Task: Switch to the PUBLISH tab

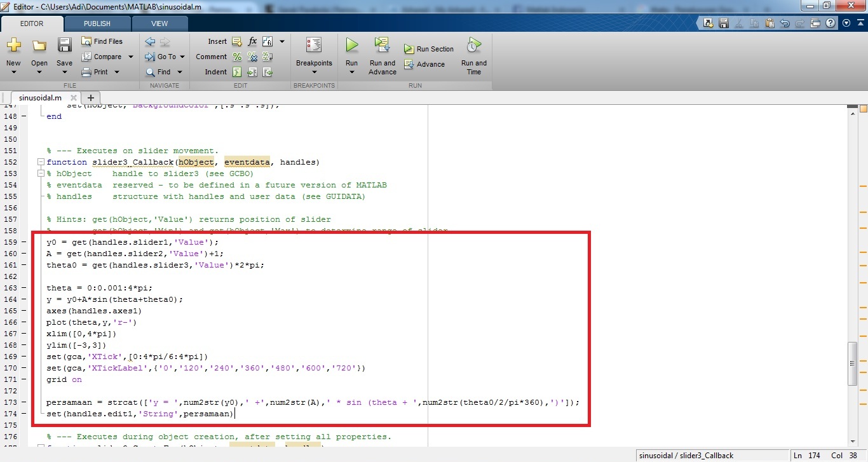Action: coord(97,24)
